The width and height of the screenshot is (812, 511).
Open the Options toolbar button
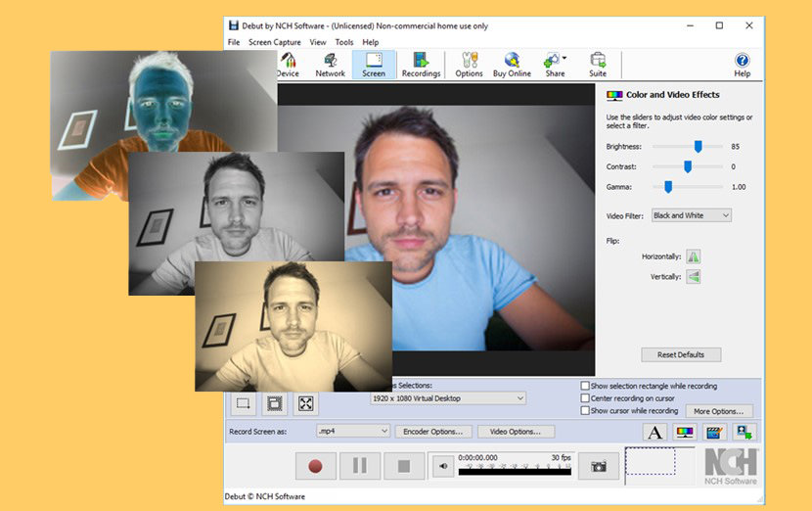click(x=469, y=65)
